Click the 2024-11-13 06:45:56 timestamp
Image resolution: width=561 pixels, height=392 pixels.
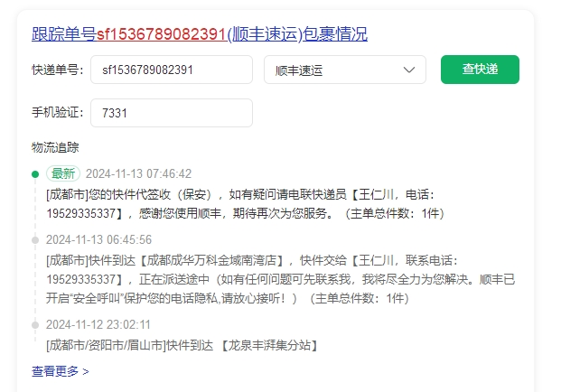click(x=98, y=239)
